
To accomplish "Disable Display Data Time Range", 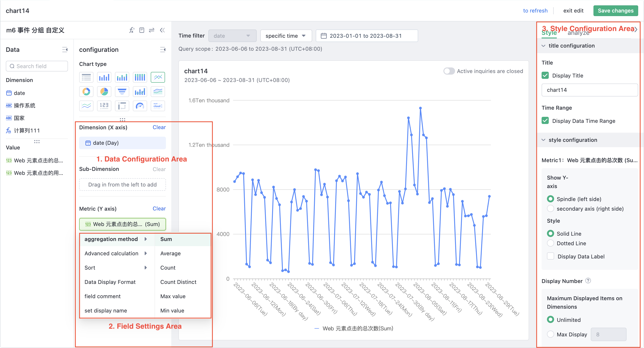I will [546, 121].
